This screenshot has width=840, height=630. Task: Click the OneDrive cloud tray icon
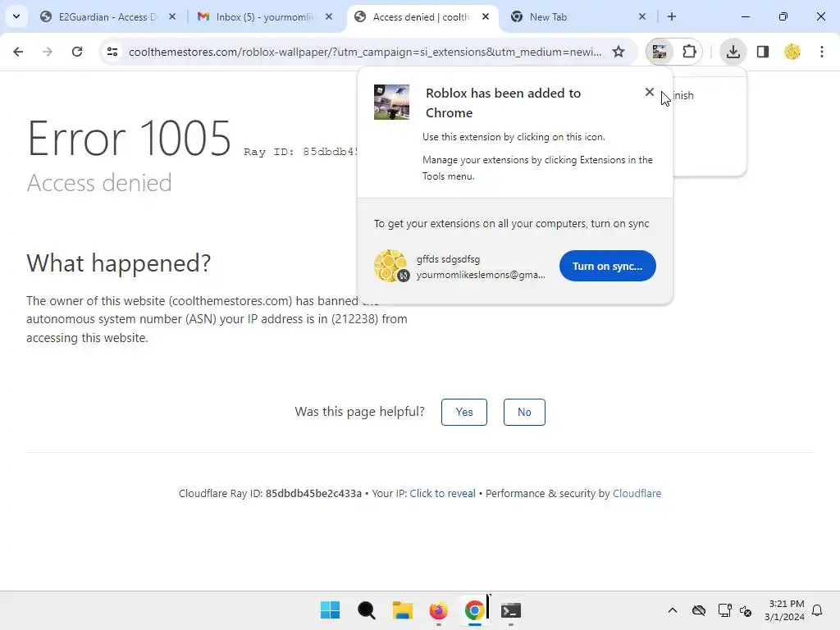point(699,610)
